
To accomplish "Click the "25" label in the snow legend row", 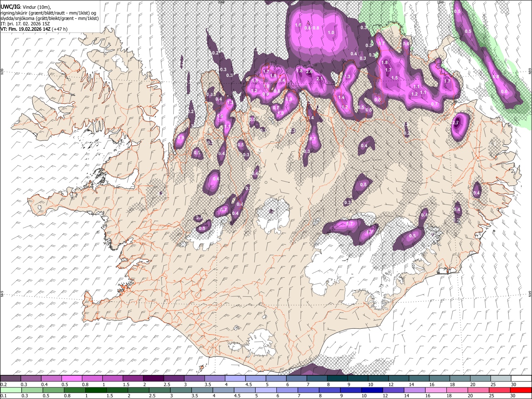I will click(493, 384).
